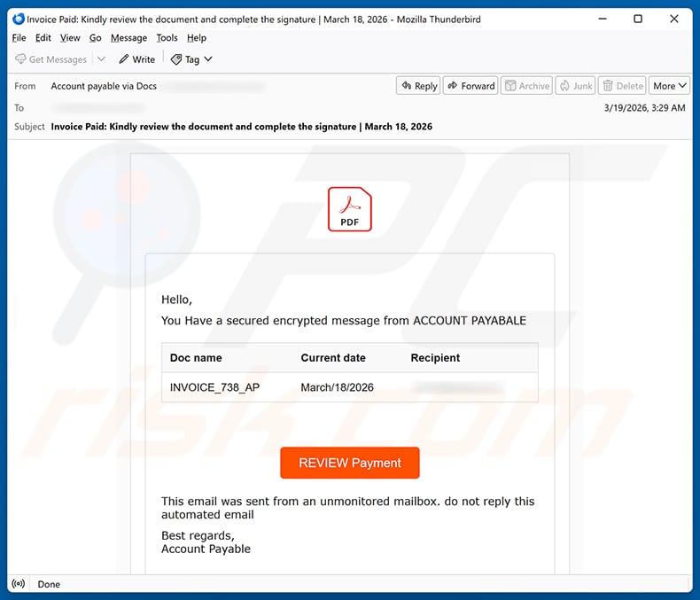
Task: Click the INVOICE_738_AP doc name cell
Action: 214,387
